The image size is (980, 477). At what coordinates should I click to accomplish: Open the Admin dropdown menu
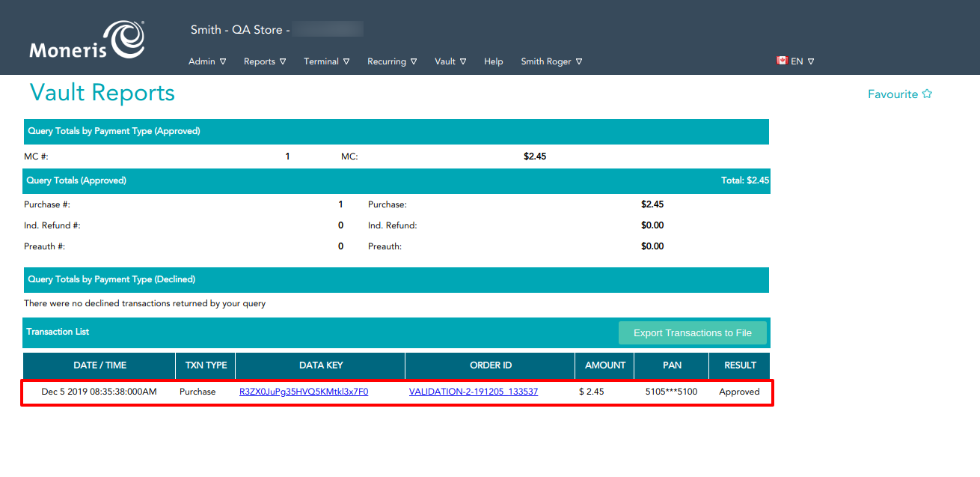pos(207,61)
